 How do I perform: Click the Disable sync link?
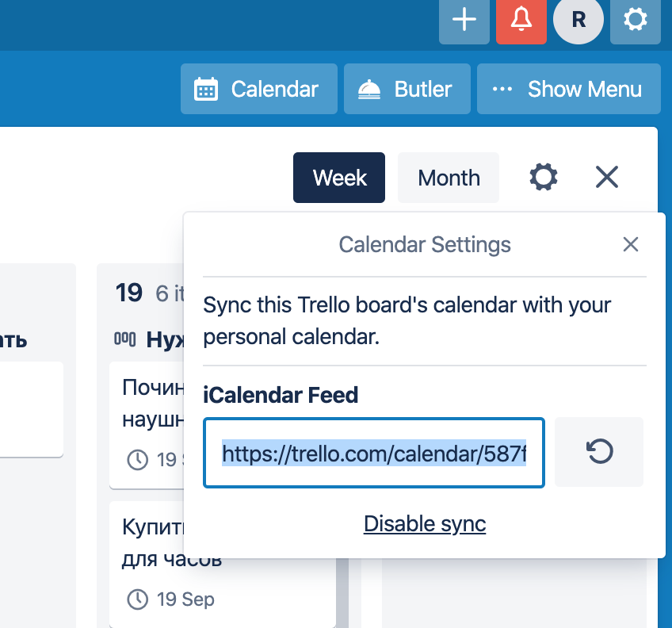click(425, 524)
